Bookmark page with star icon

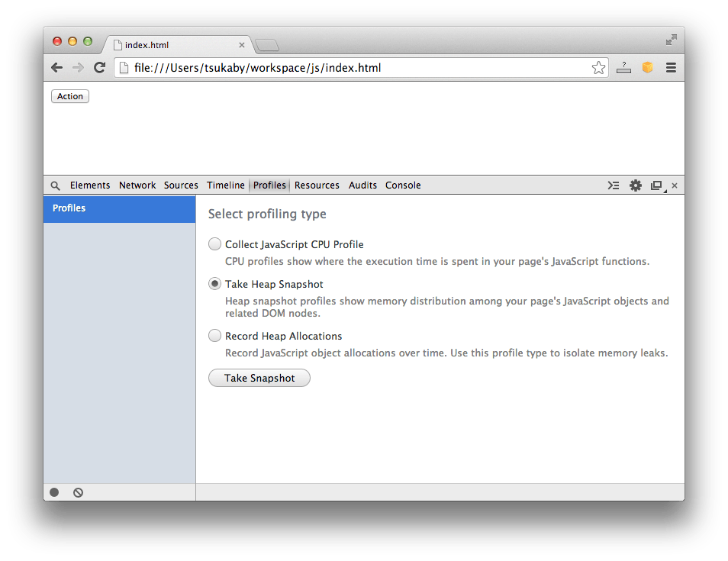click(598, 68)
